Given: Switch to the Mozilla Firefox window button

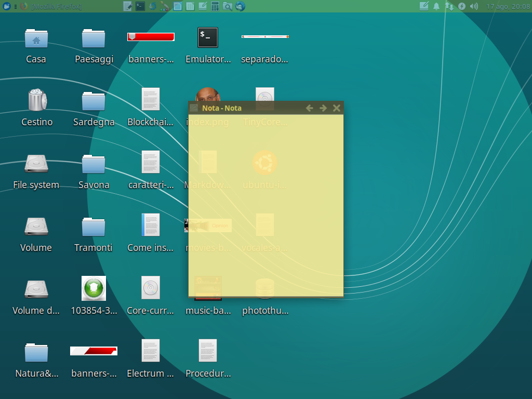Looking at the screenshot, I should coord(51,6).
